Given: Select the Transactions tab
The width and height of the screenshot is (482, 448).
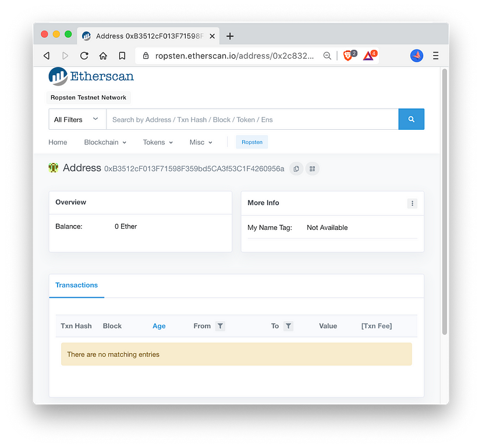Looking at the screenshot, I should [x=76, y=285].
